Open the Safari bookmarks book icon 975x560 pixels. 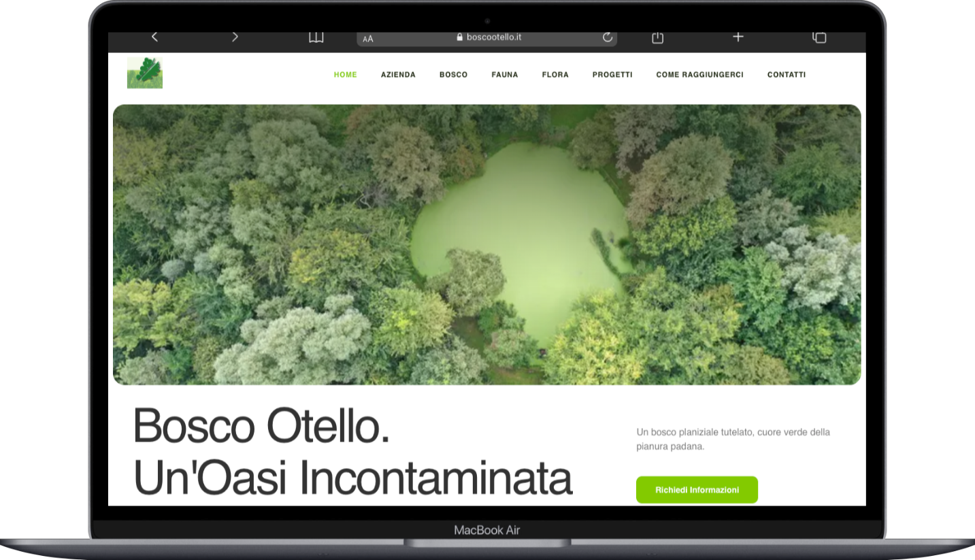click(x=316, y=37)
